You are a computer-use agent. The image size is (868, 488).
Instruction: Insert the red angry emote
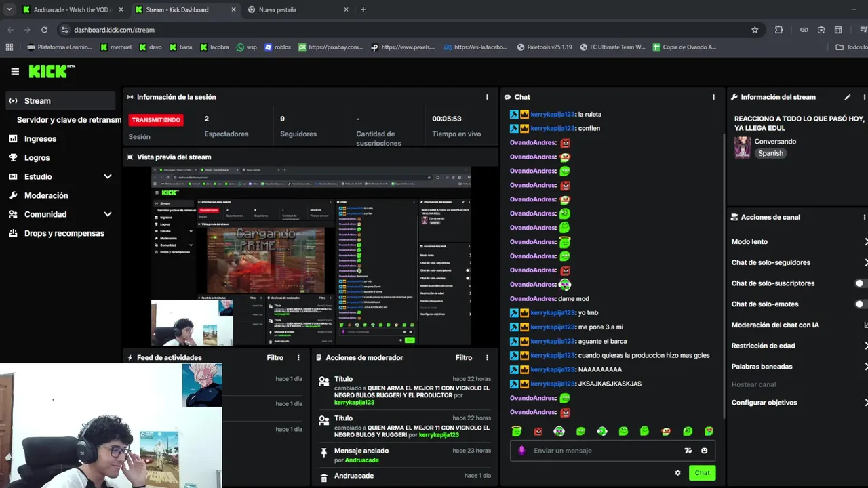[538, 431]
